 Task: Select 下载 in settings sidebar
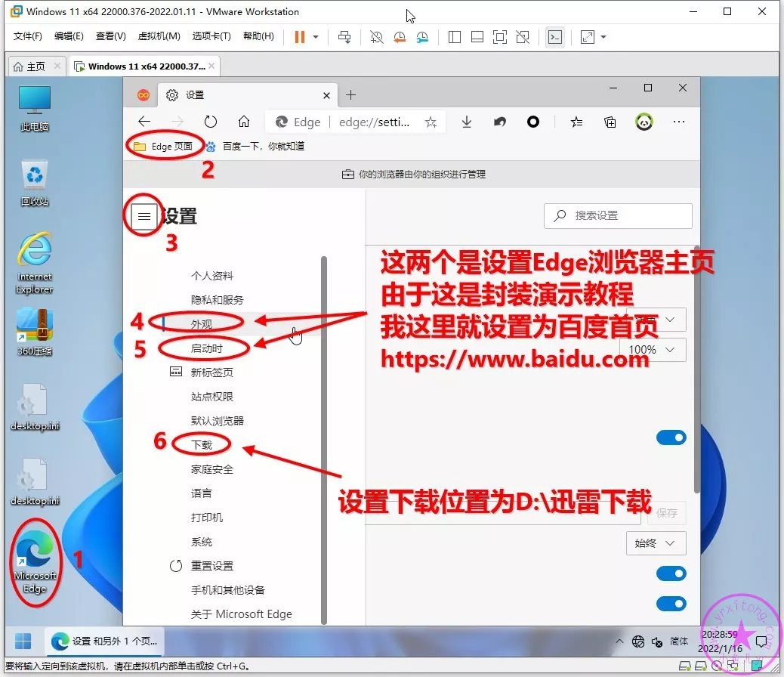pyautogui.click(x=202, y=445)
